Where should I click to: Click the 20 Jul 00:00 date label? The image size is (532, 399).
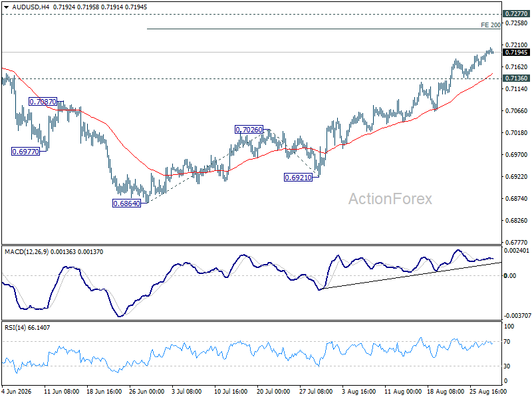pos(273,392)
